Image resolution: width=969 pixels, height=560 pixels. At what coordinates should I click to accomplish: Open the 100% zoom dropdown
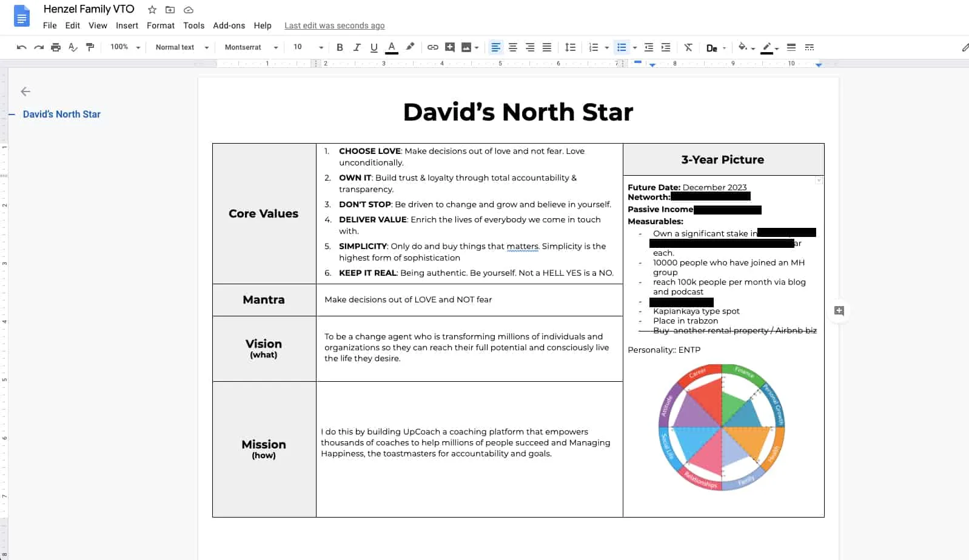coord(126,47)
